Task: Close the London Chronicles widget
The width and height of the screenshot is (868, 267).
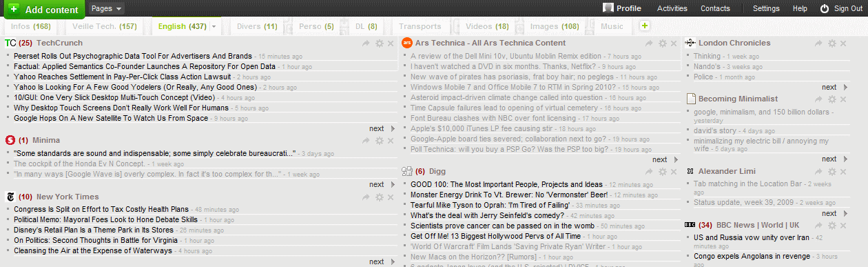Action: click(x=843, y=43)
